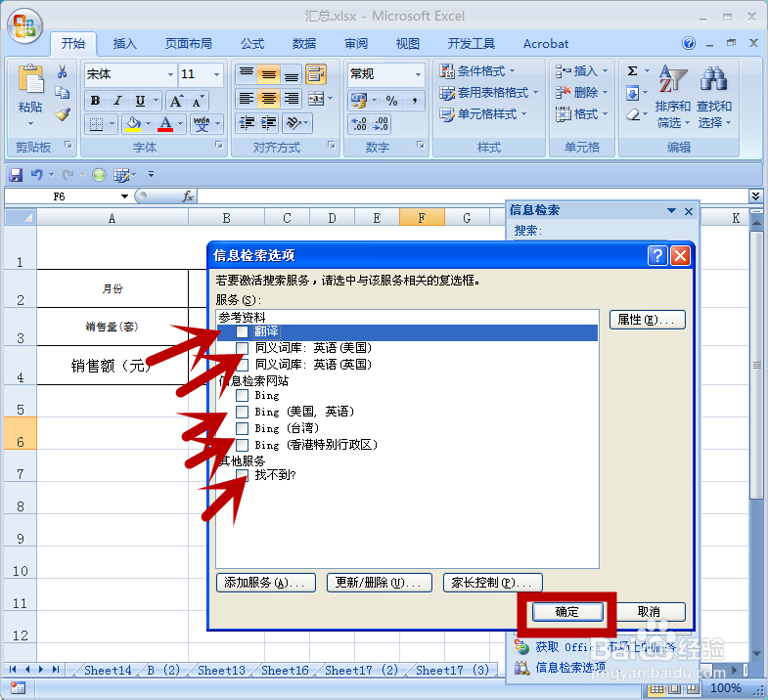Switch to the 审阅 ribbon tab

(356, 44)
